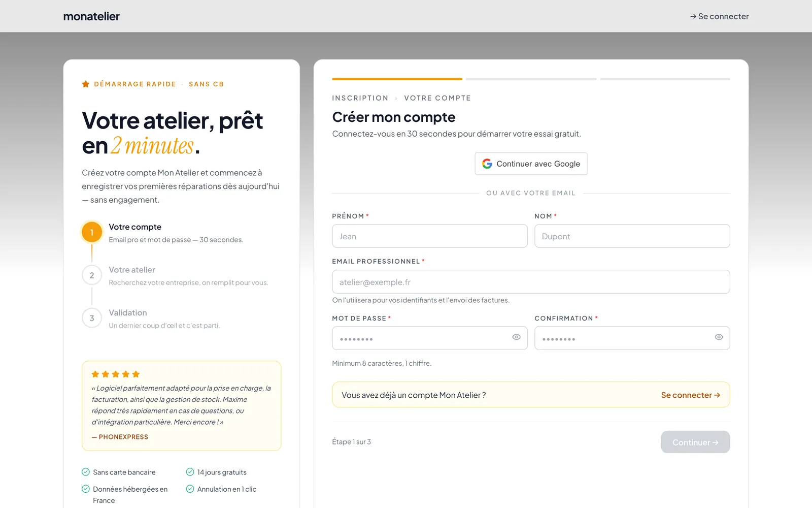Click the checkmark icon beside Sans carte bancaire
The image size is (812, 508).
[x=86, y=472]
